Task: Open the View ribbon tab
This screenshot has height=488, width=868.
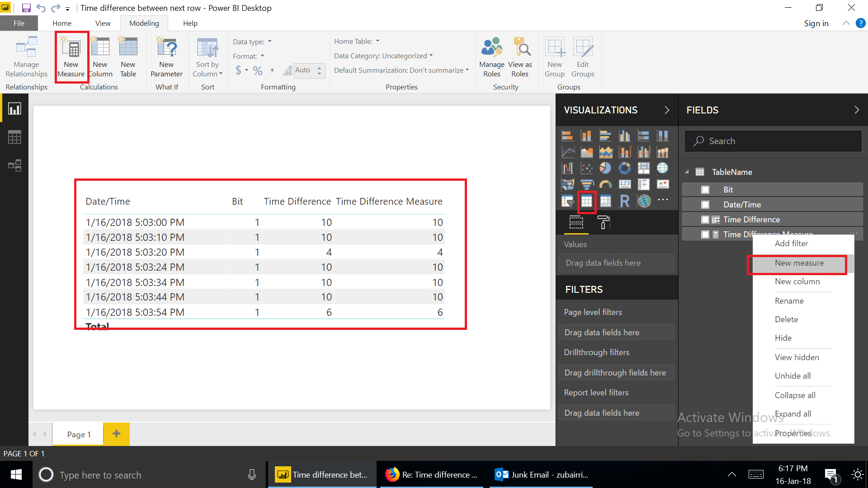Action: (x=103, y=23)
